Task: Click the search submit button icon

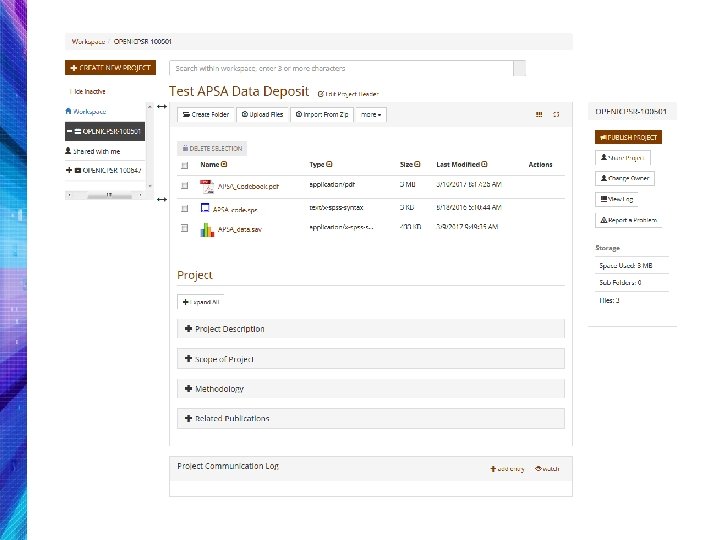Action: [519, 68]
